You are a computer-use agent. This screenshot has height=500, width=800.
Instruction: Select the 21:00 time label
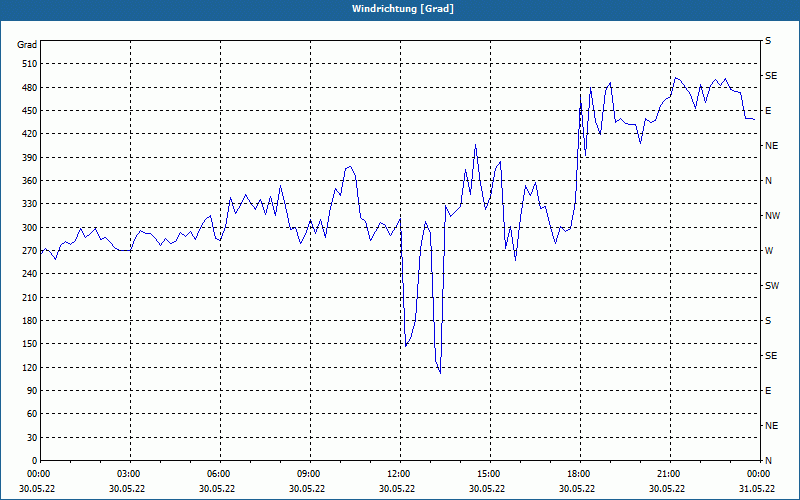tap(668, 474)
